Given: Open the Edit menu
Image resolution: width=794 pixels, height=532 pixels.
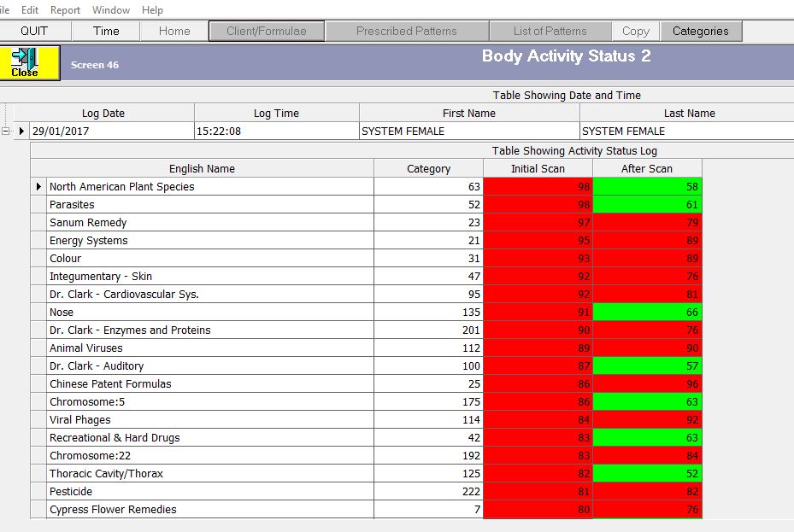Looking at the screenshot, I should 29,9.
